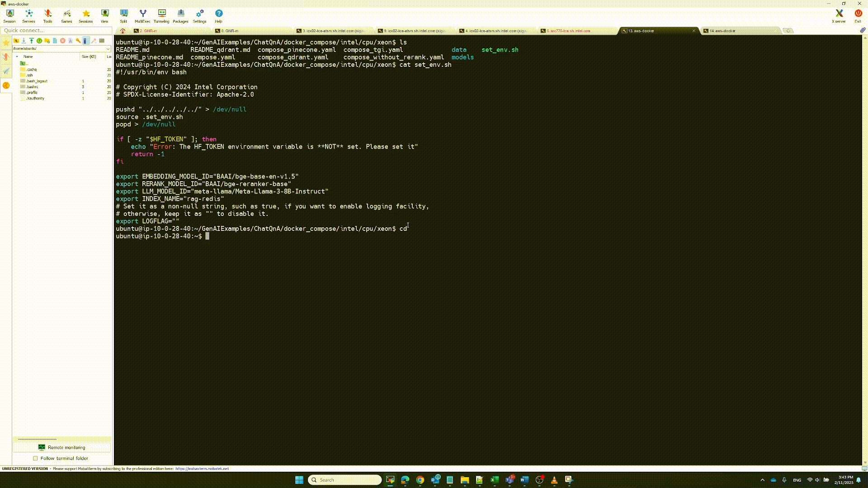Click the new folder icon in SFTP toolbar

47,41
